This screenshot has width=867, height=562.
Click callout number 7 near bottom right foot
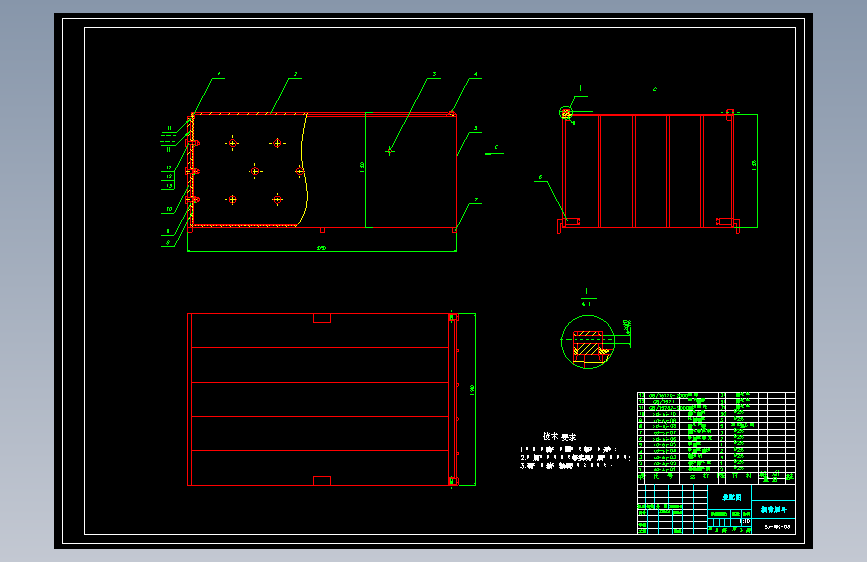476,200
